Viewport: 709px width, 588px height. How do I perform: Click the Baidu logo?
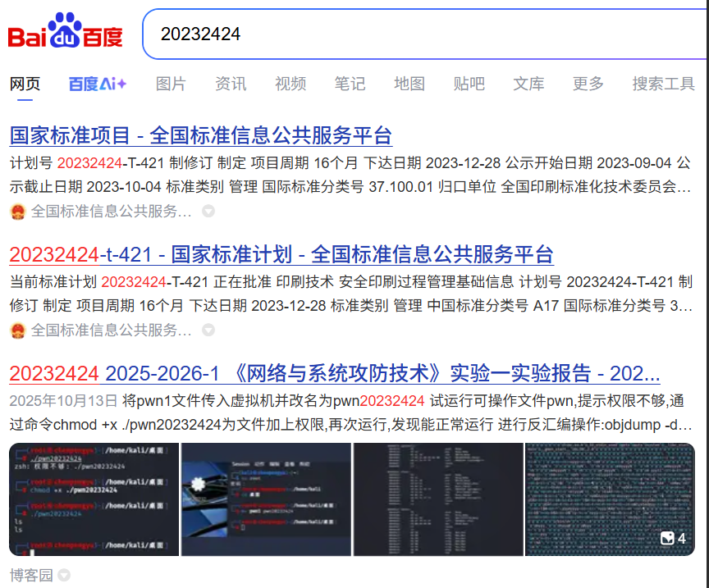click(x=65, y=30)
